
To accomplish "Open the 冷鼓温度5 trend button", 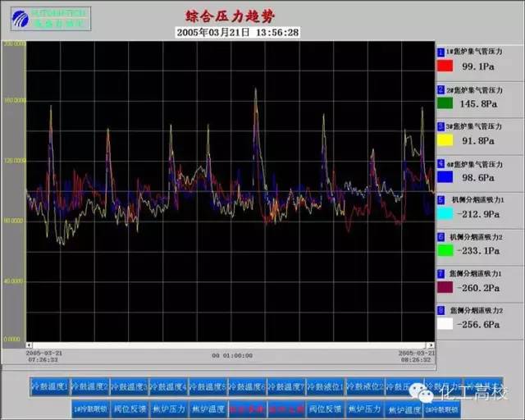I will click(208, 387).
